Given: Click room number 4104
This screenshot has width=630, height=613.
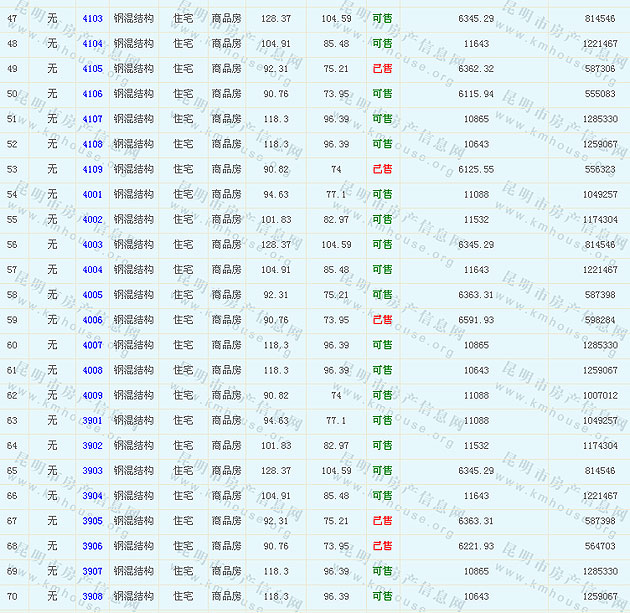Looking at the screenshot, I should pos(92,44).
